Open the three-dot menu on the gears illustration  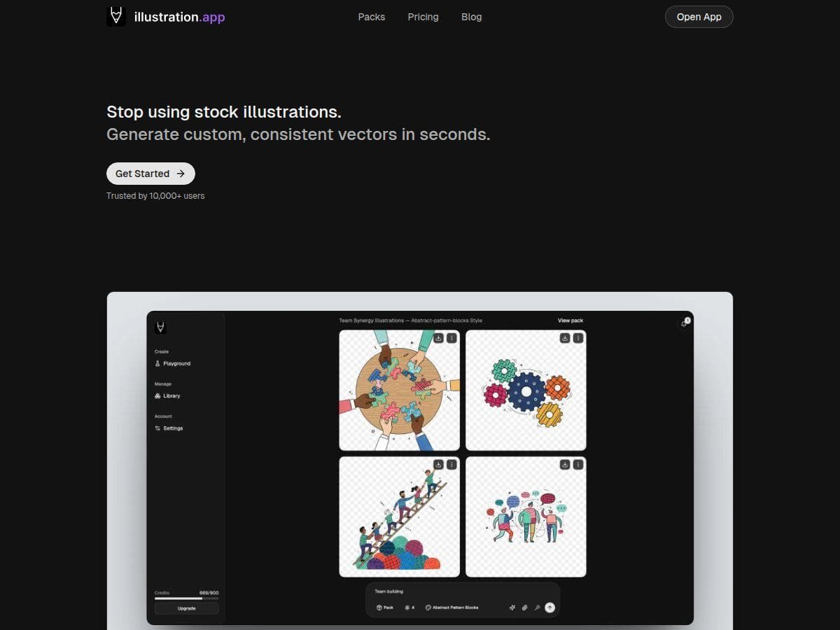(577, 339)
